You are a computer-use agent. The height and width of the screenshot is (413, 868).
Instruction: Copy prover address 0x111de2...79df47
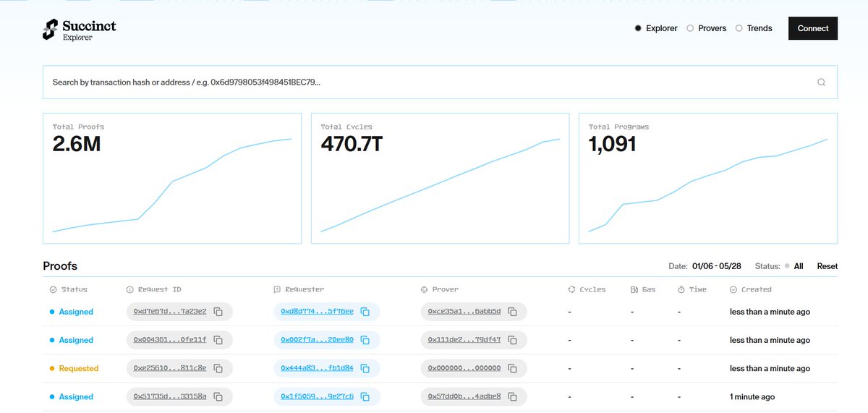[x=512, y=340]
